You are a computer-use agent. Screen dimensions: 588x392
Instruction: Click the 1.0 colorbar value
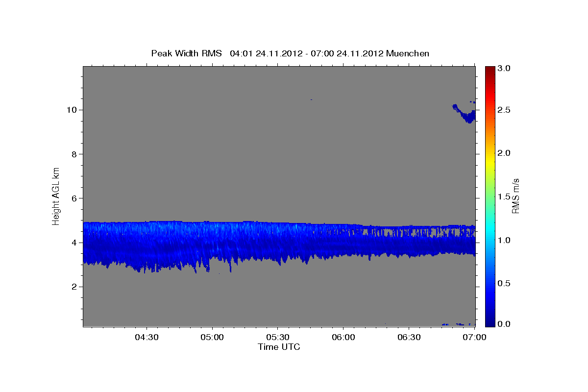point(504,240)
